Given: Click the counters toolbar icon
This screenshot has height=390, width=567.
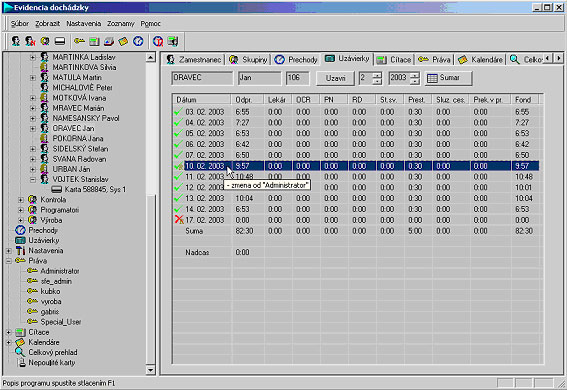Looking at the screenshot, I should pyautogui.click(x=94, y=41).
